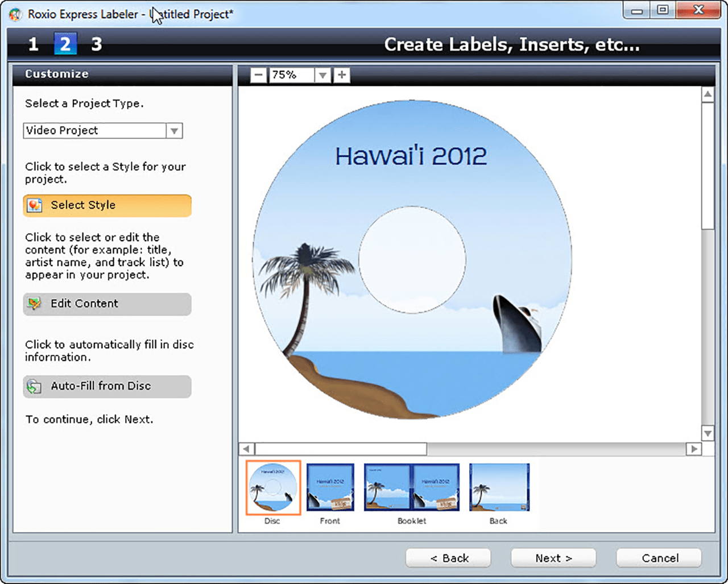Select the highlighted step 2 tab
Image resolution: width=728 pixels, height=584 pixels.
[65, 44]
